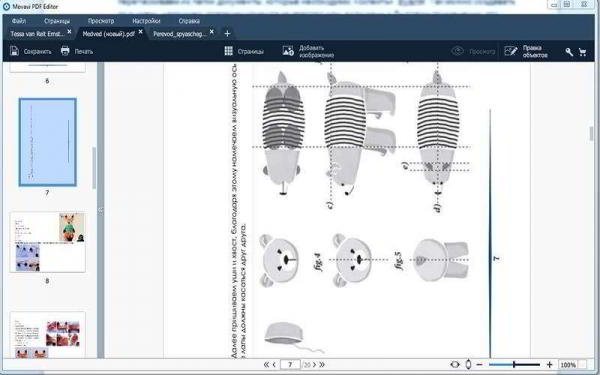The width and height of the screenshot is (600, 375).
Task: Click the Сохранить button label
Action: pyautogui.click(x=38, y=51)
